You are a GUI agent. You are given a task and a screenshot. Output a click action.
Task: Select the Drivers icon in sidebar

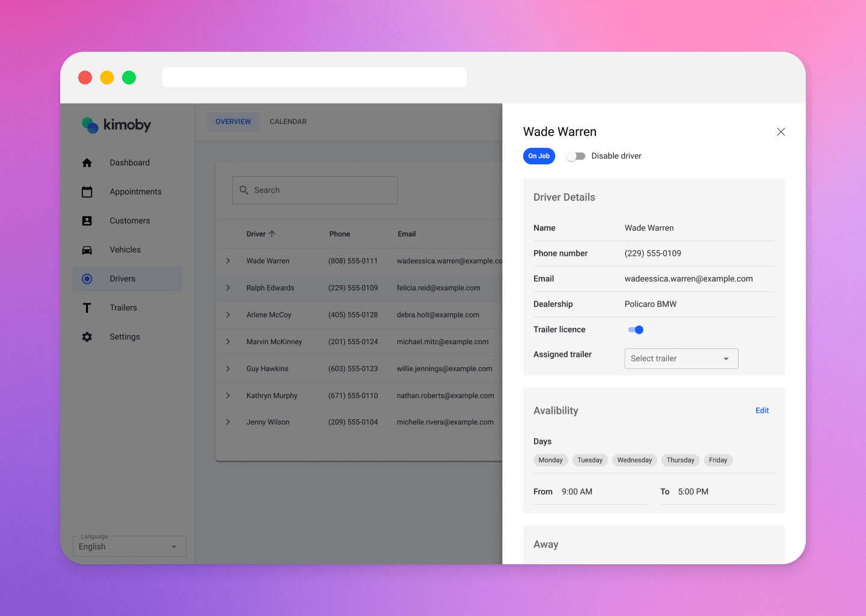[87, 279]
